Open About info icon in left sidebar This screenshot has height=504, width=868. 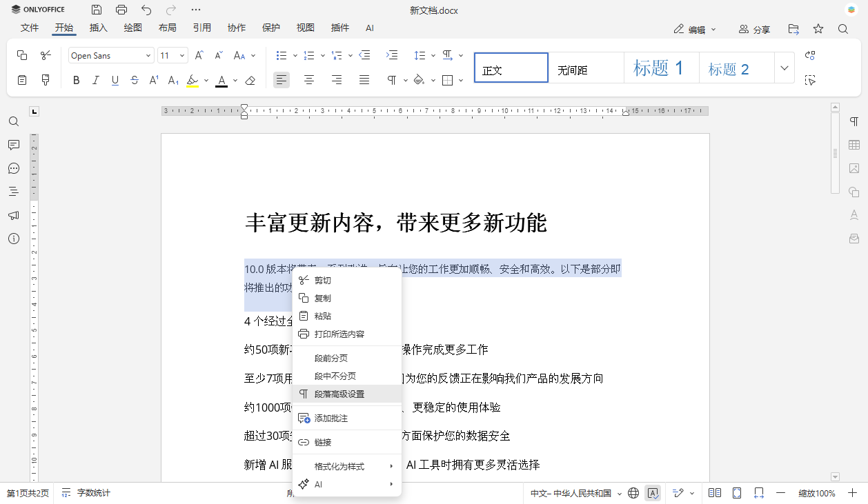pos(14,239)
